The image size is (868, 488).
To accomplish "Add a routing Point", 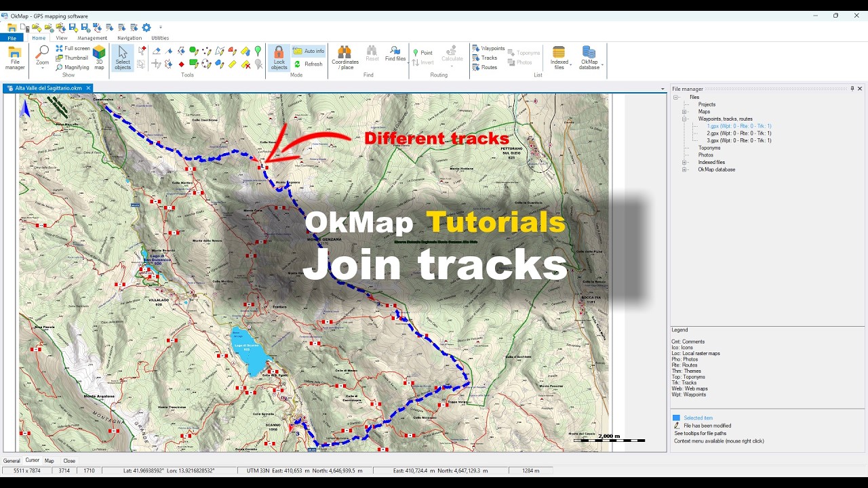I will (422, 53).
